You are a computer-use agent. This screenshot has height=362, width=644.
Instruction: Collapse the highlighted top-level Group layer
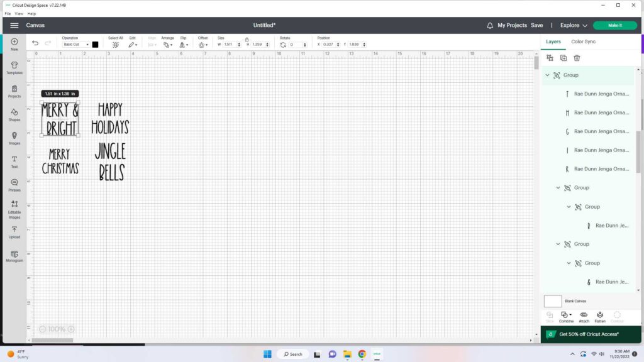click(x=547, y=75)
